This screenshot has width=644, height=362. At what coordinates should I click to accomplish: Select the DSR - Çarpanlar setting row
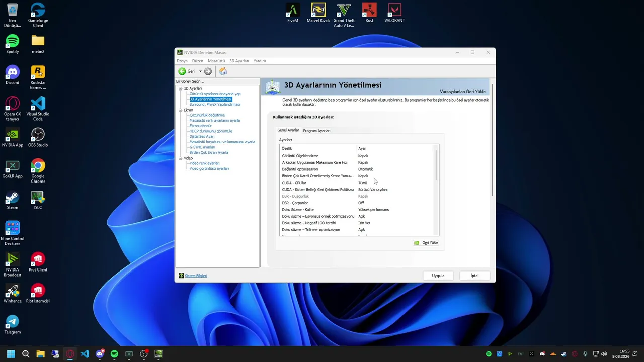click(x=357, y=203)
